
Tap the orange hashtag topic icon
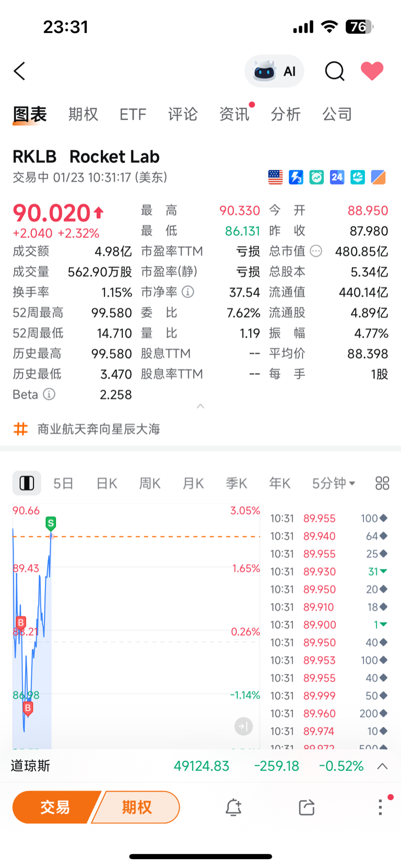(x=20, y=429)
